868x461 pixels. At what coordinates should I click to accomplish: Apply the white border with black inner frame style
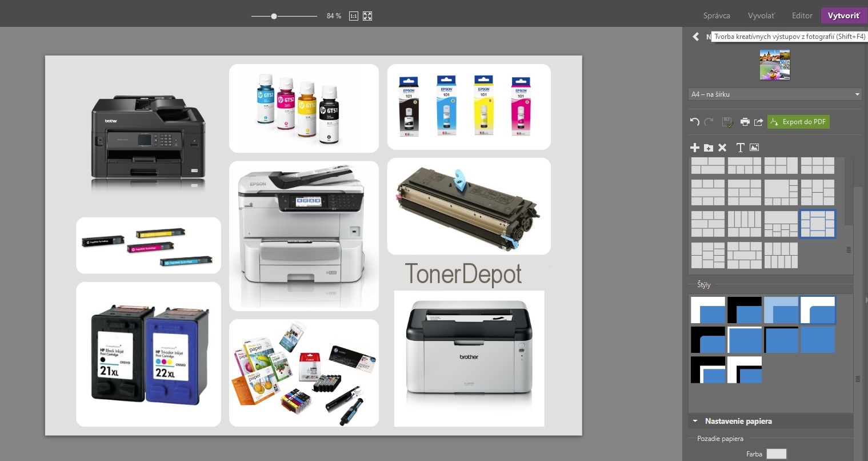pyautogui.click(x=745, y=369)
